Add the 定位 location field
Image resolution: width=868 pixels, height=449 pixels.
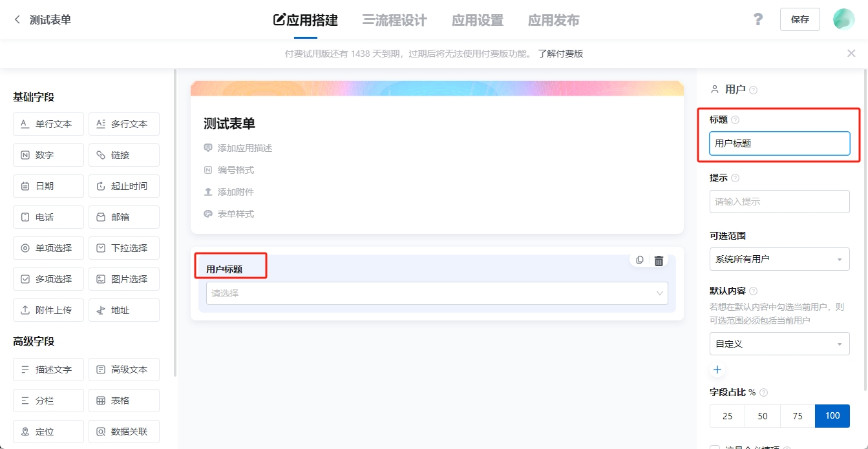[x=48, y=432]
